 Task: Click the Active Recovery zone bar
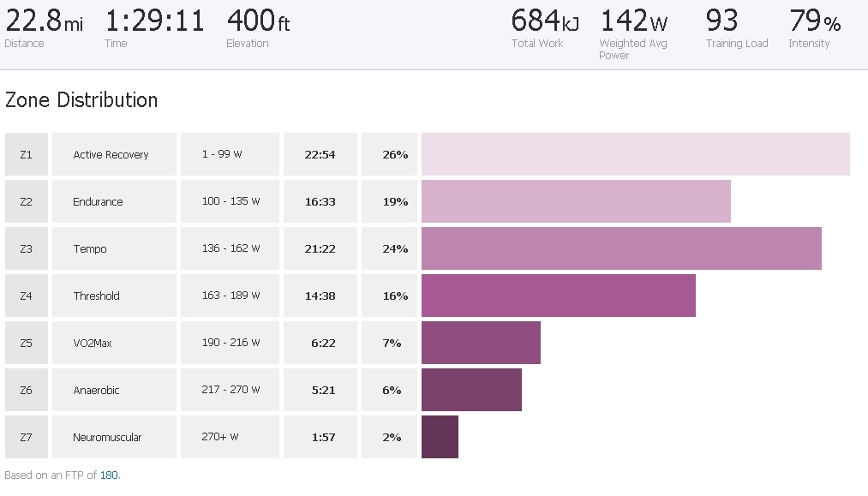(x=635, y=155)
